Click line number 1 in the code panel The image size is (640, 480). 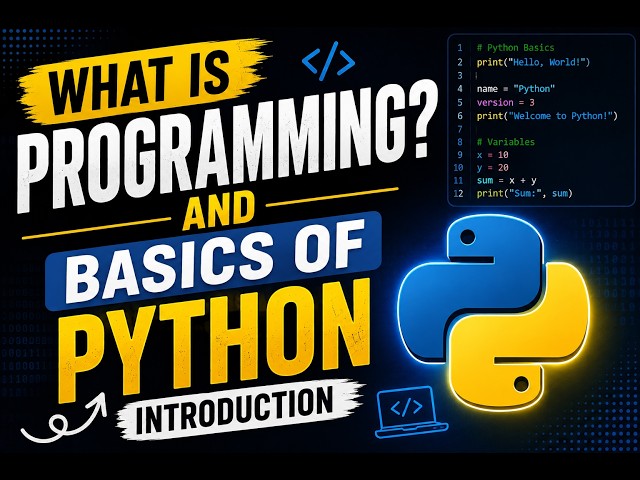coord(460,48)
